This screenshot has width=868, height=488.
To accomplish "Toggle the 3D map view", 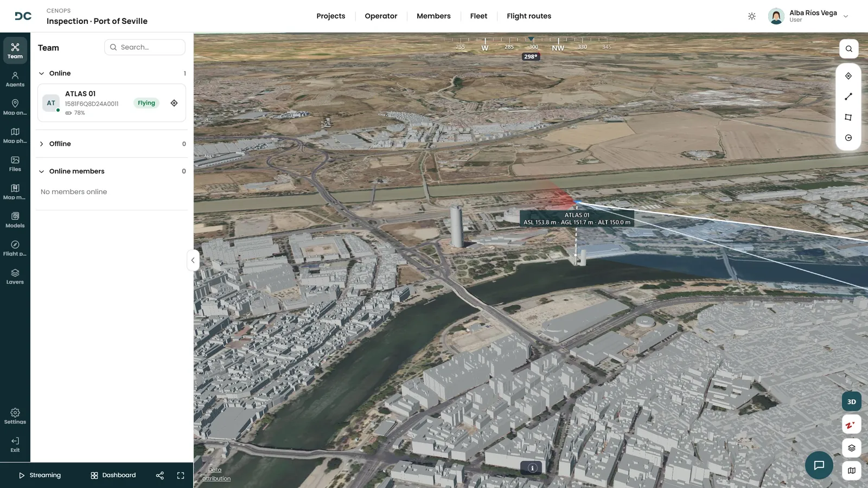I will coord(852,402).
